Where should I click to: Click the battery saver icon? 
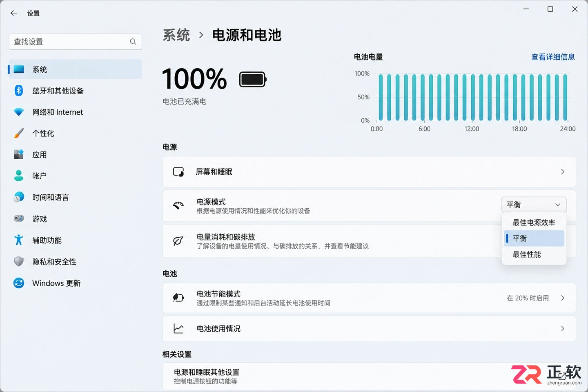[178, 298]
